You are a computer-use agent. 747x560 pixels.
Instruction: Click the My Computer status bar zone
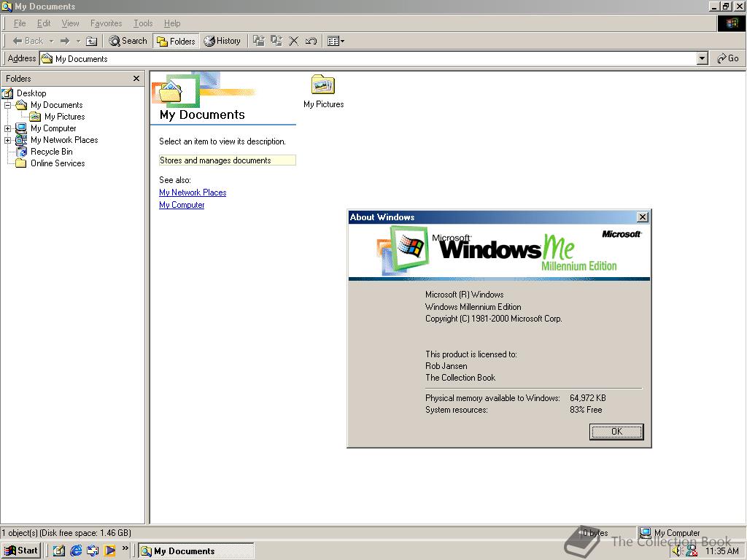pos(691,533)
